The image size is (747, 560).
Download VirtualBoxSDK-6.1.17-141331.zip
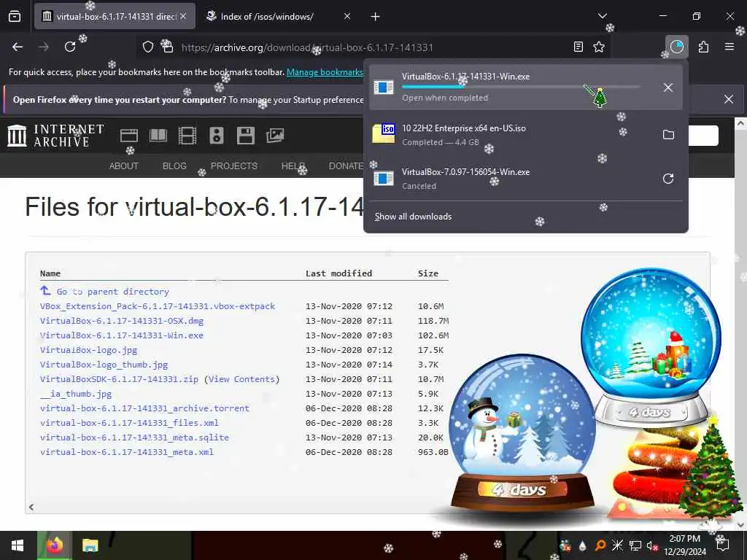click(x=119, y=379)
